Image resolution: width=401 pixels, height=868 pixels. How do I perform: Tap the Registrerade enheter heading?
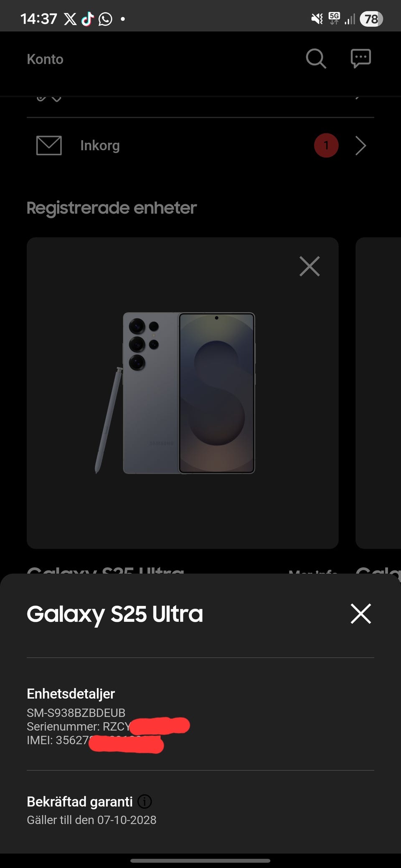[x=112, y=208]
